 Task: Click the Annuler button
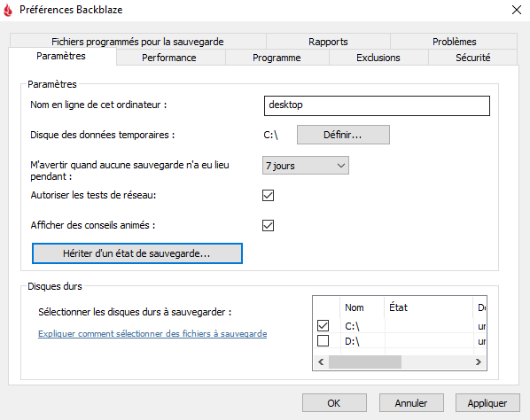point(411,403)
